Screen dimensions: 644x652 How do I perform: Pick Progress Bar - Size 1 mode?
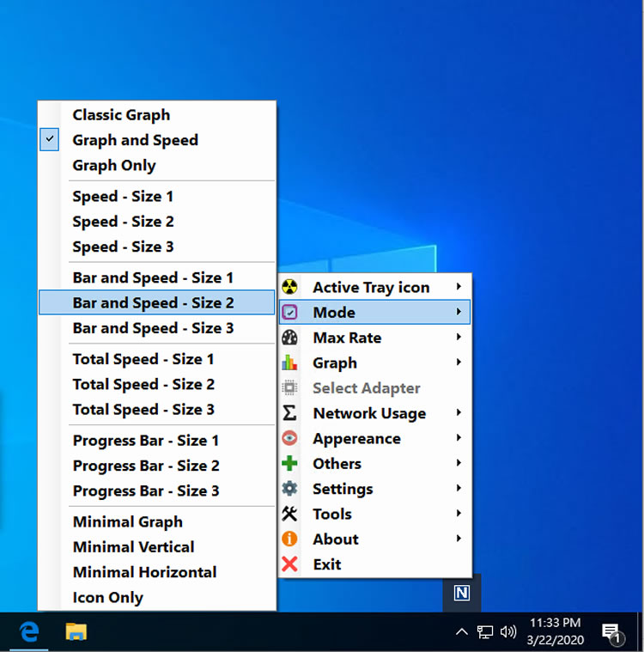coord(145,441)
